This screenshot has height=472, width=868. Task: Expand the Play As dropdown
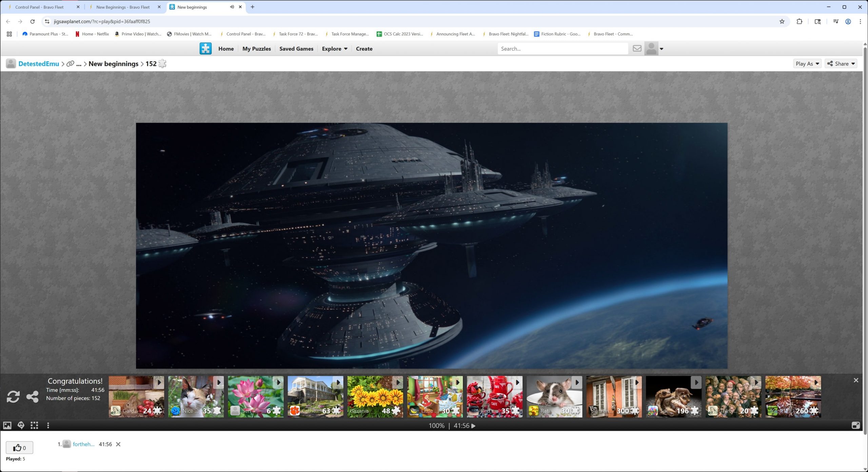click(807, 63)
